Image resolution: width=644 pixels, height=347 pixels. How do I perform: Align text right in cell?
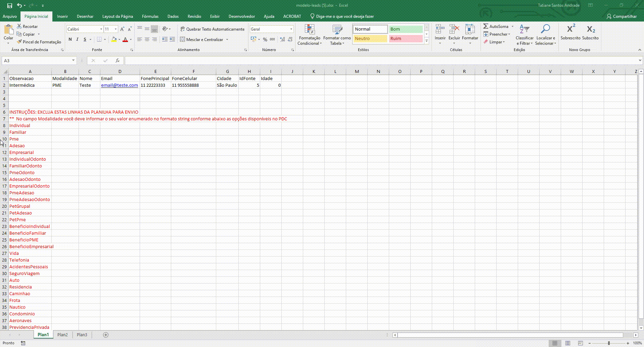pos(154,39)
